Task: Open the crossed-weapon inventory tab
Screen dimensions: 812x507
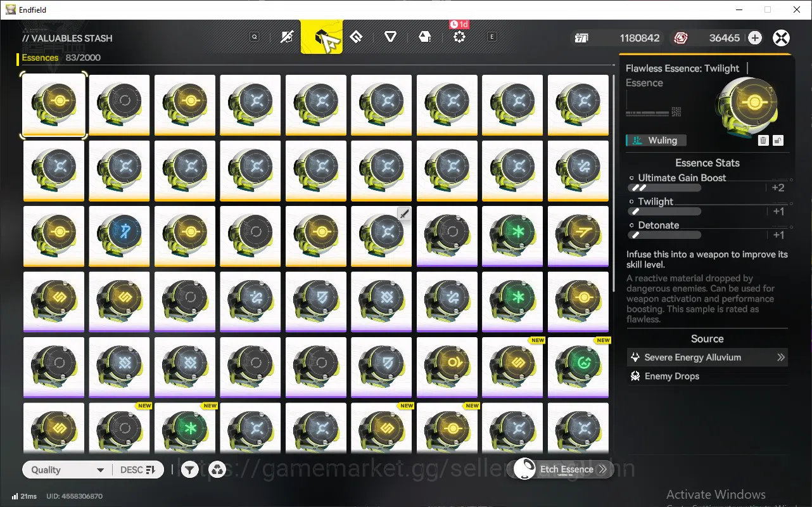Action: pos(288,37)
